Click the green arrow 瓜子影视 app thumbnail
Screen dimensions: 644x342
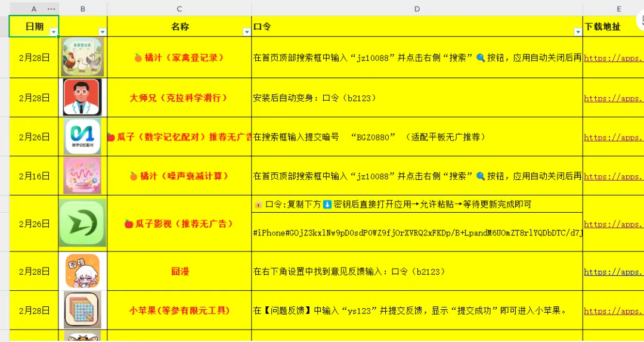[x=82, y=223]
